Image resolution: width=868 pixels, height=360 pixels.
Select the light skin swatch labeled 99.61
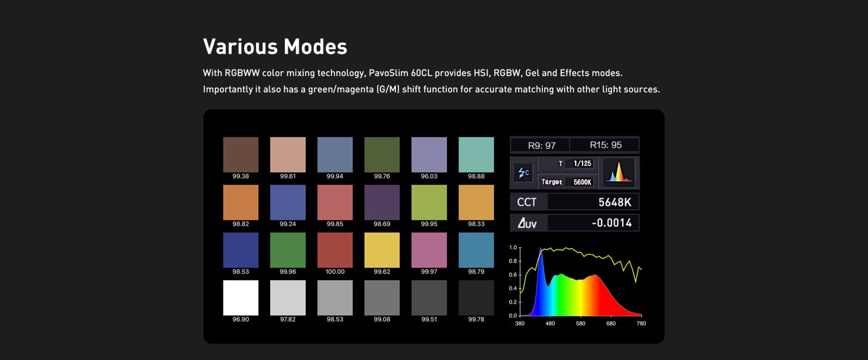[x=288, y=155]
